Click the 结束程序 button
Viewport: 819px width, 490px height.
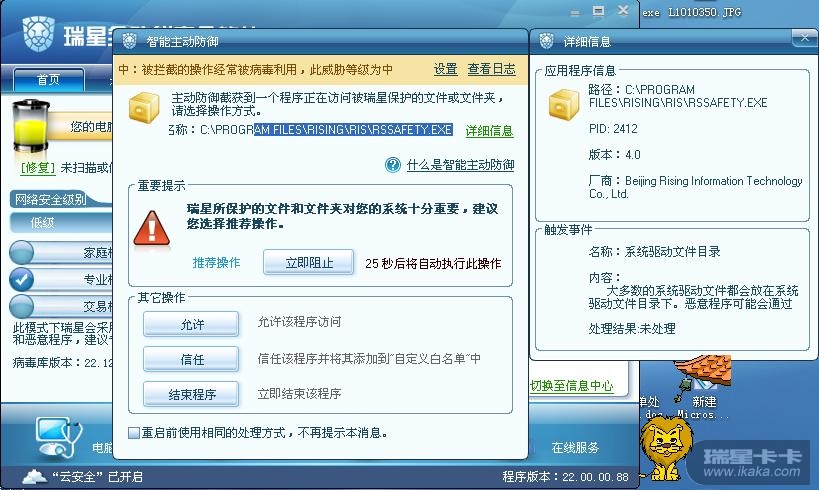point(191,394)
